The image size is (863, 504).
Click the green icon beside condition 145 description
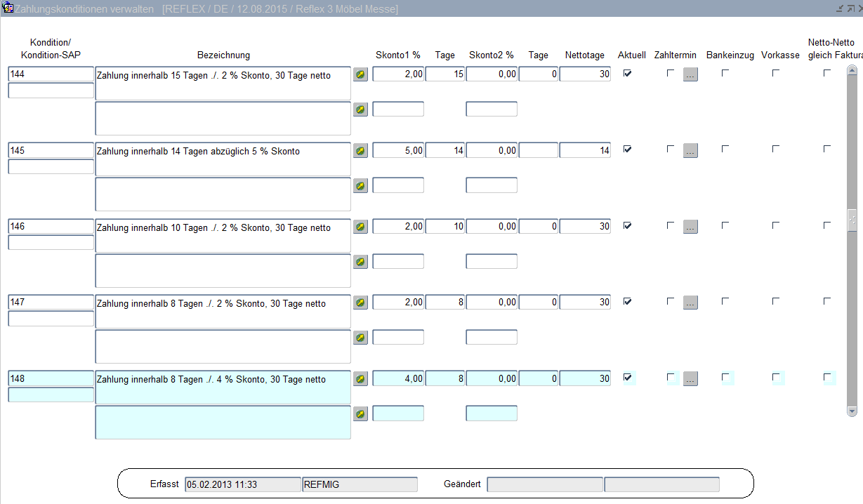coord(360,150)
